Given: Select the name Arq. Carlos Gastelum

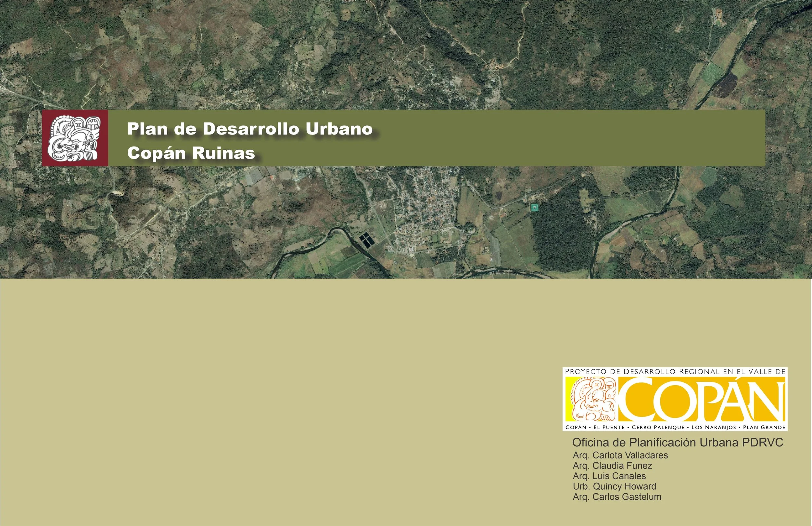Looking at the screenshot, I should (617, 497).
